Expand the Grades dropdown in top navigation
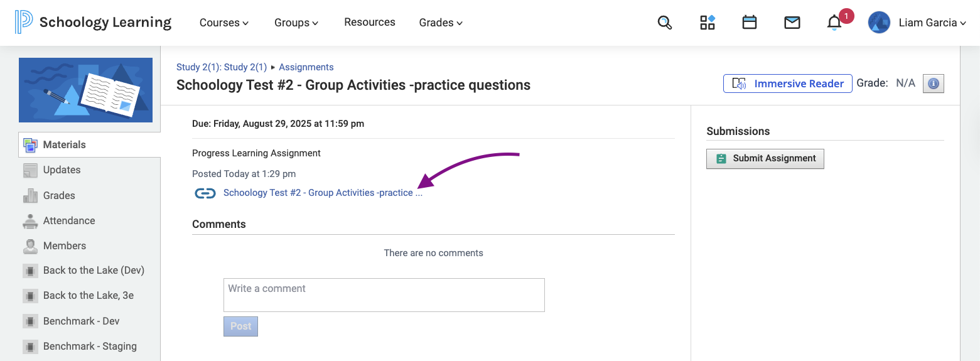The image size is (980, 361). tap(441, 23)
